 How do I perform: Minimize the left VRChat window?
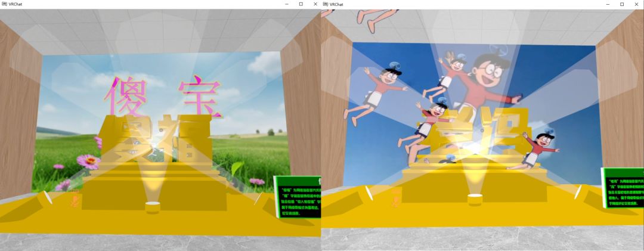287,4
